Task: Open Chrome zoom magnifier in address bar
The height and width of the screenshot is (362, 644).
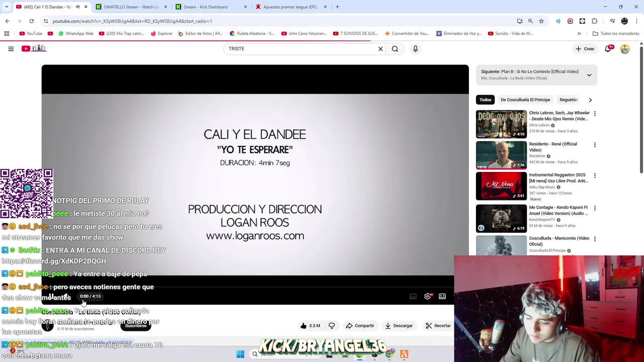Action: 530,21
